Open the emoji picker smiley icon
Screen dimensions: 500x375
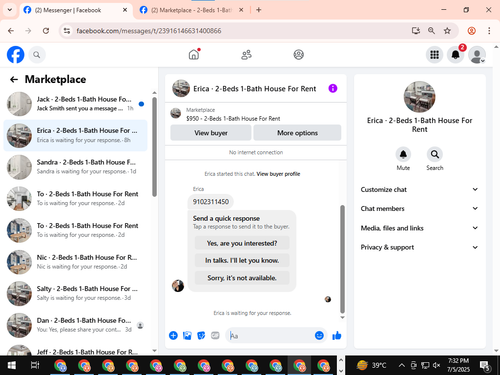coord(319,335)
